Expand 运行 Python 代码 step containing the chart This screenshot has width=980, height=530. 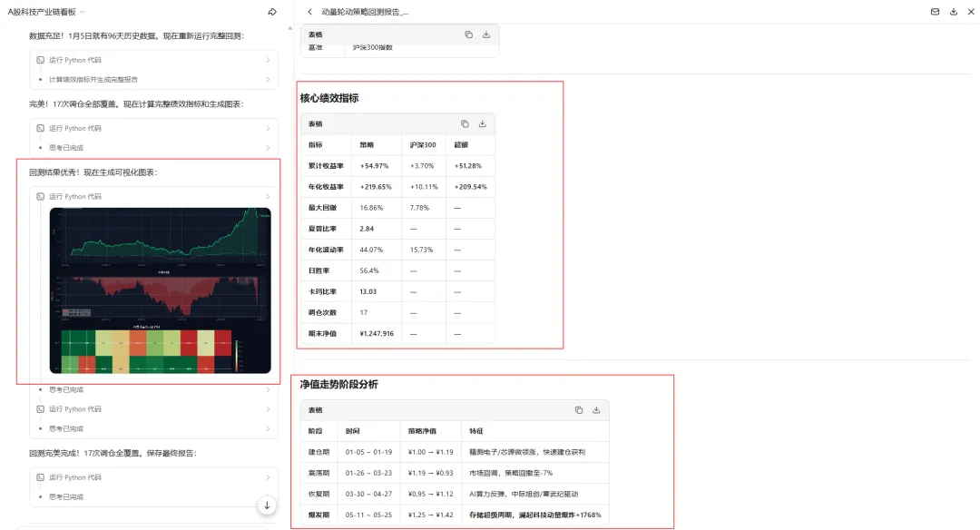[x=153, y=196]
